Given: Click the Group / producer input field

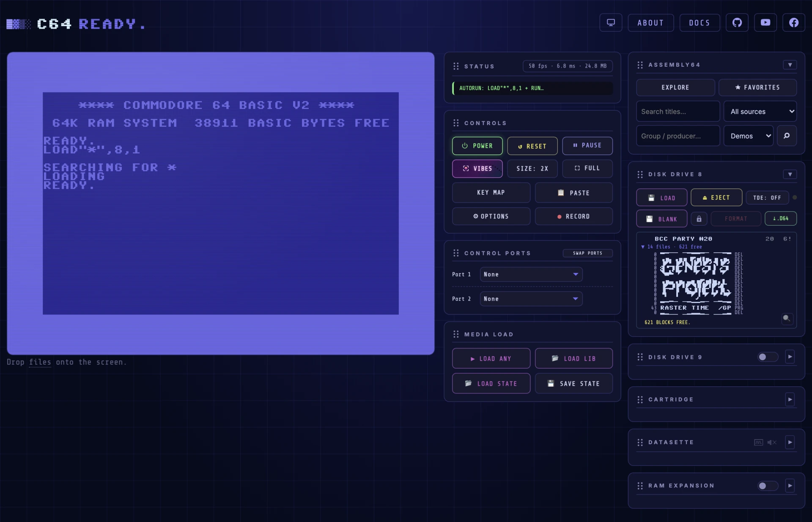Looking at the screenshot, I should point(678,136).
